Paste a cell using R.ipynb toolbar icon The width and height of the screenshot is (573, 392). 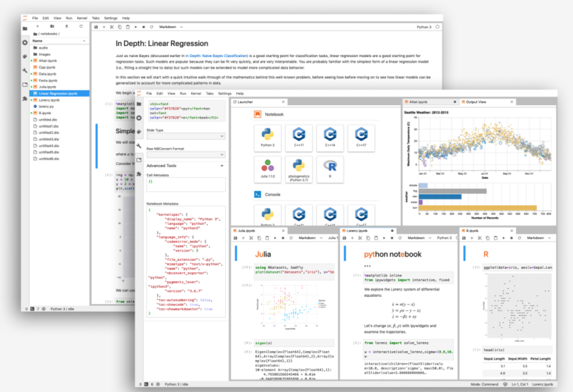[495, 238]
